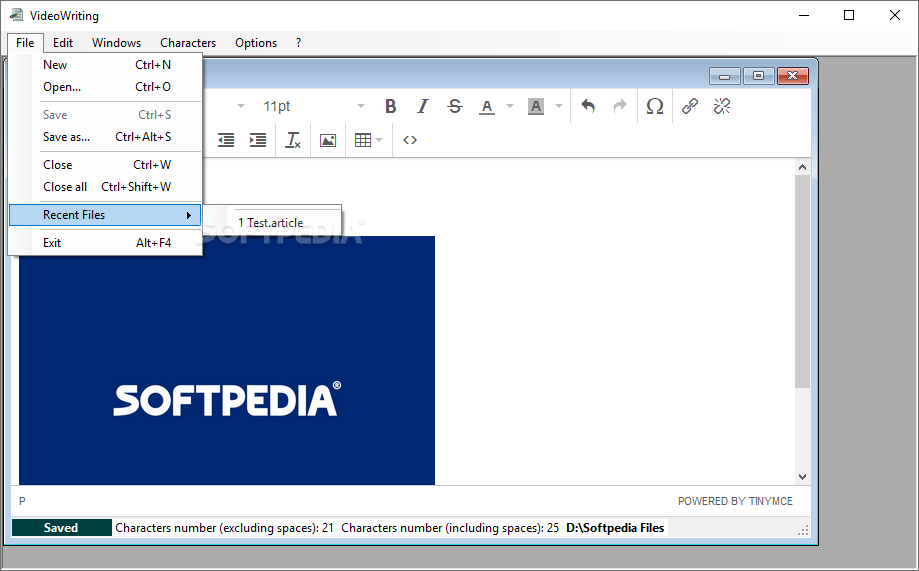919x571 pixels.
Task: Expand the background color dropdown arrow
Action: tap(559, 106)
